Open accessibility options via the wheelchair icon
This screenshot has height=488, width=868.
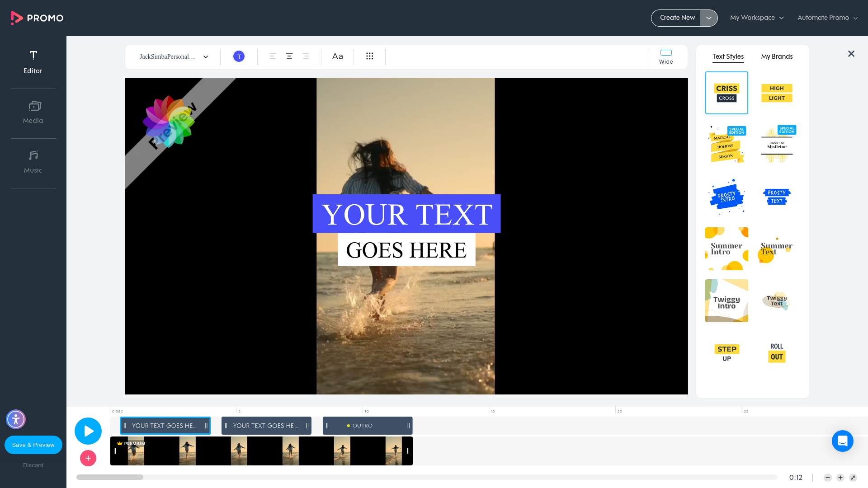tap(16, 419)
